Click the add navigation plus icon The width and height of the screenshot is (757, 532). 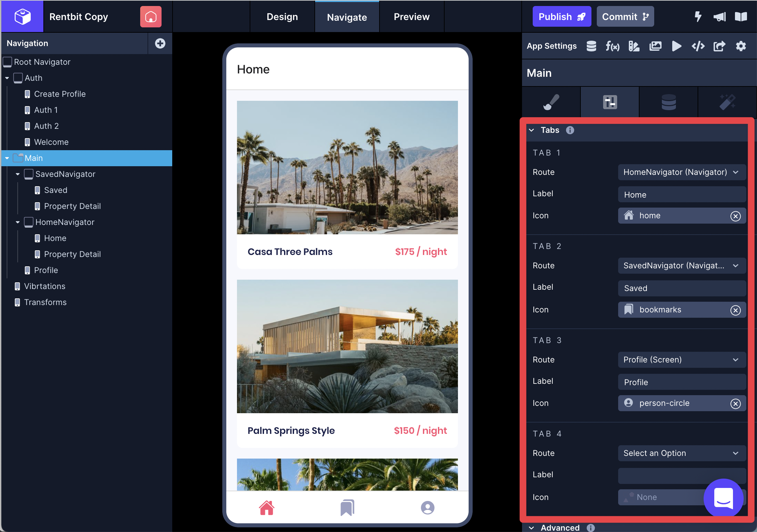[160, 43]
